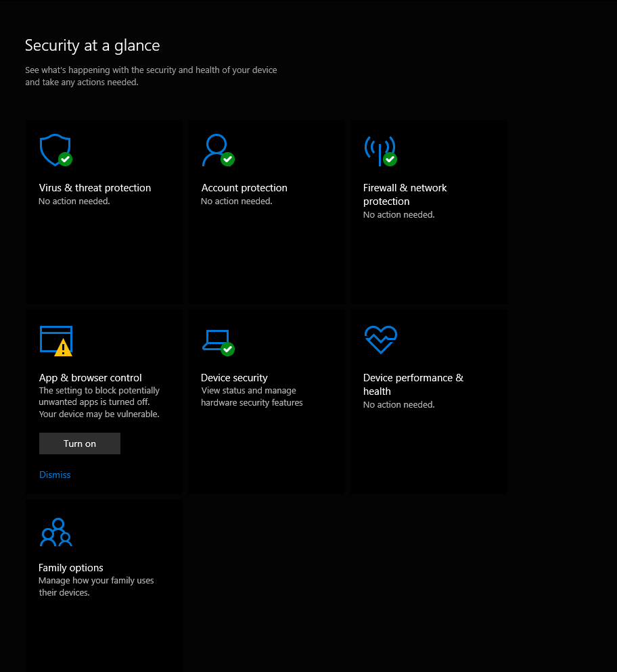Click the App & browser control label
The image size is (617, 672).
[90, 377]
